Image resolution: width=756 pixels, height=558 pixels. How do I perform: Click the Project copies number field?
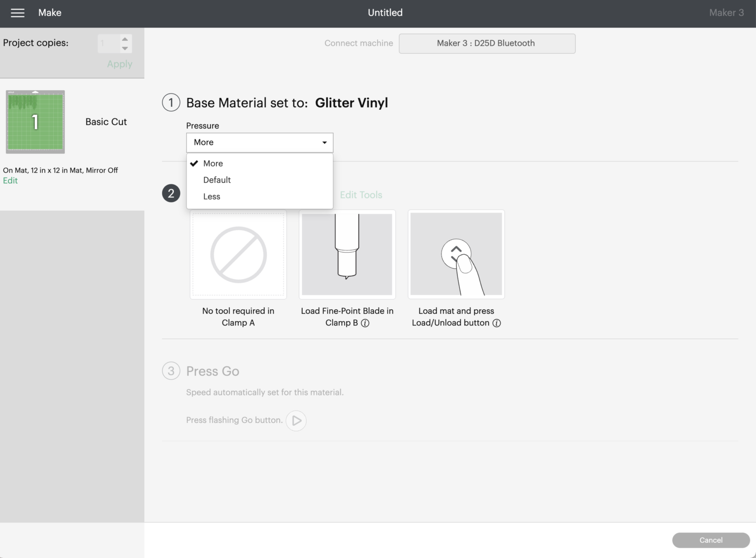click(108, 43)
